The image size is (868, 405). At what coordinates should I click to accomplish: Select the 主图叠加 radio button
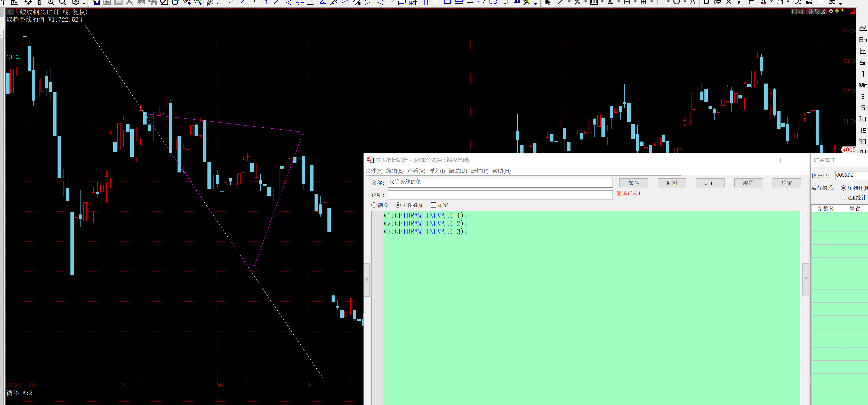[398, 205]
